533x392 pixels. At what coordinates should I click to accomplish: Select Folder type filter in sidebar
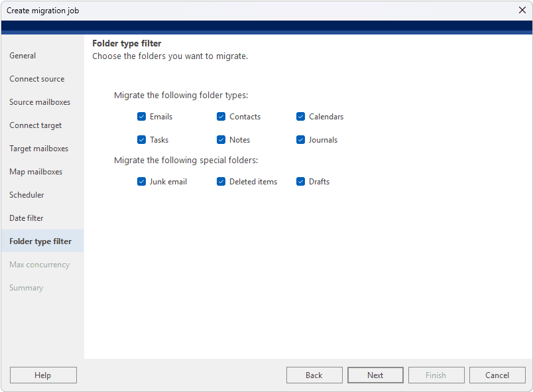(x=42, y=241)
